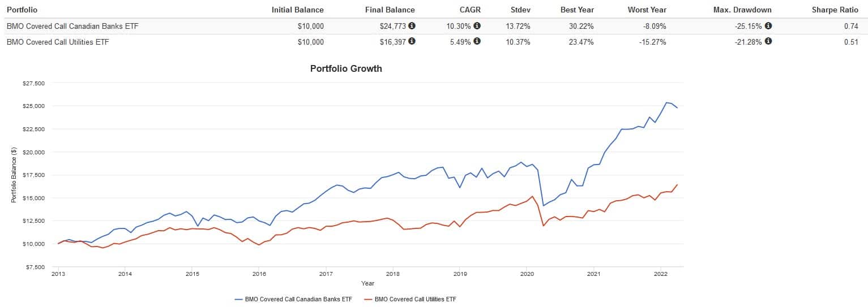Open info icon next to 10.30% CAGR
This screenshot has height=307, width=868.
[477, 26]
